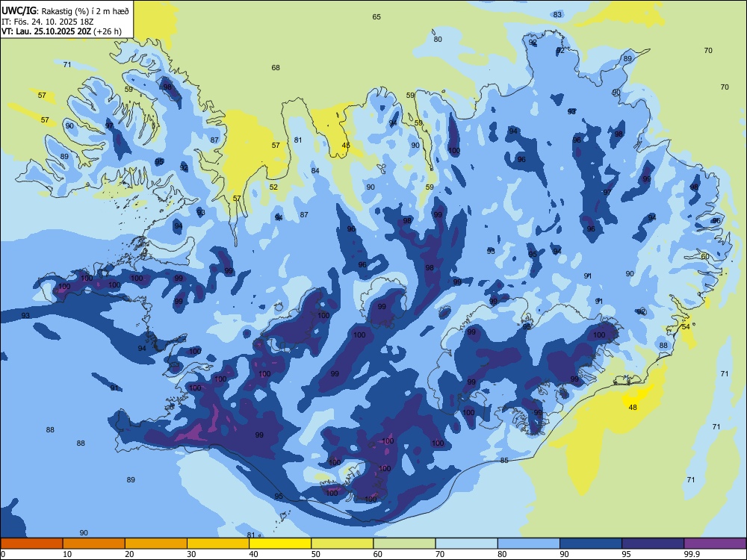Click the purple above-99.9 legend swatch
Image resolution: width=747 pixels, height=560 pixels.
pyautogui.click(x=715, y=544)
